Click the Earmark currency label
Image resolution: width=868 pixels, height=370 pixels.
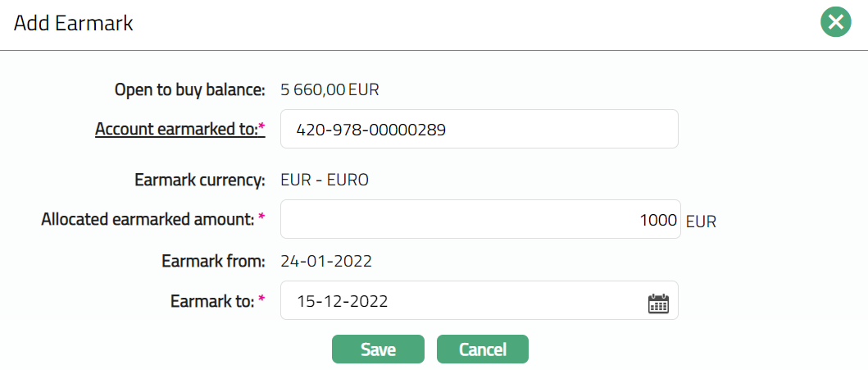point(199,180)
